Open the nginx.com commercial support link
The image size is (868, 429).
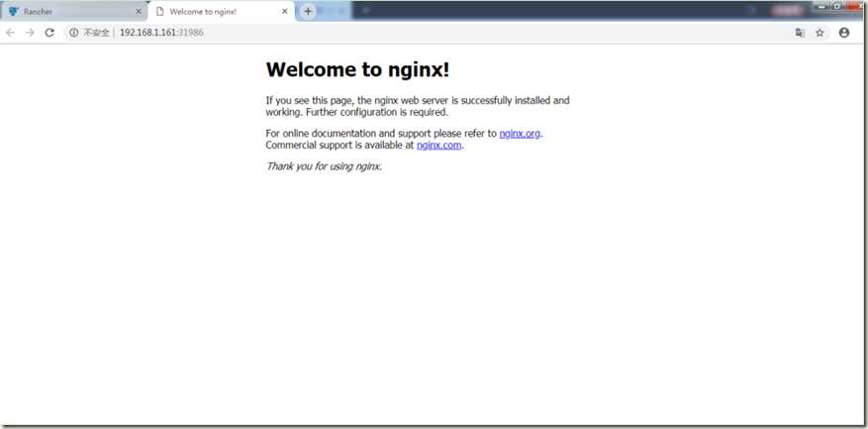click(439, 146)
